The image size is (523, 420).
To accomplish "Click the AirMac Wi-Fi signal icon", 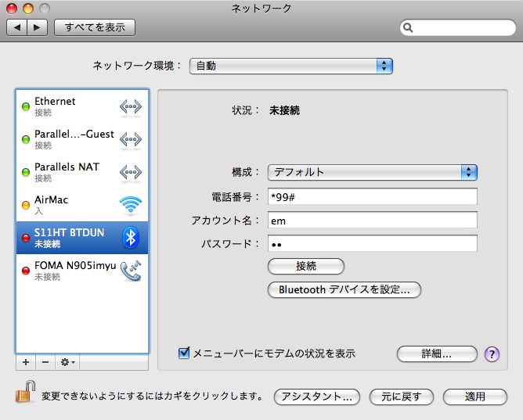I will point(131,205).
